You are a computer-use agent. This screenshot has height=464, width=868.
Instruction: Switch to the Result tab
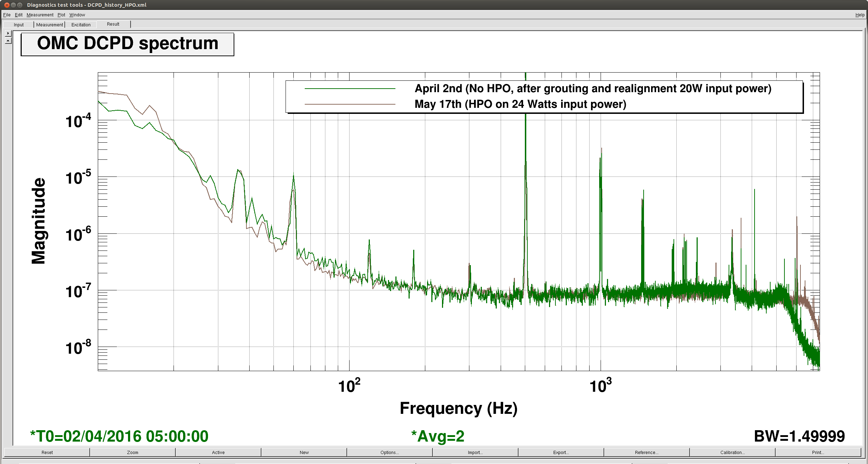(113, 24)
